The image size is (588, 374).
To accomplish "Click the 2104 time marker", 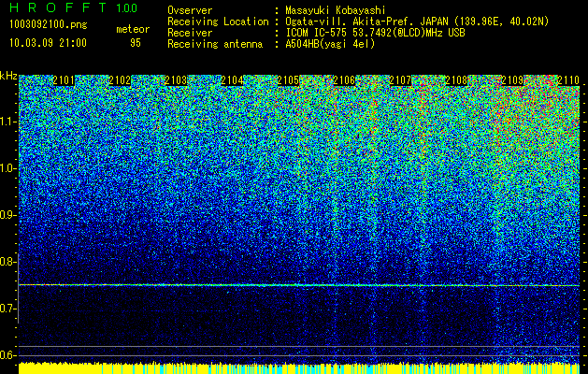I will coord(232,80).
